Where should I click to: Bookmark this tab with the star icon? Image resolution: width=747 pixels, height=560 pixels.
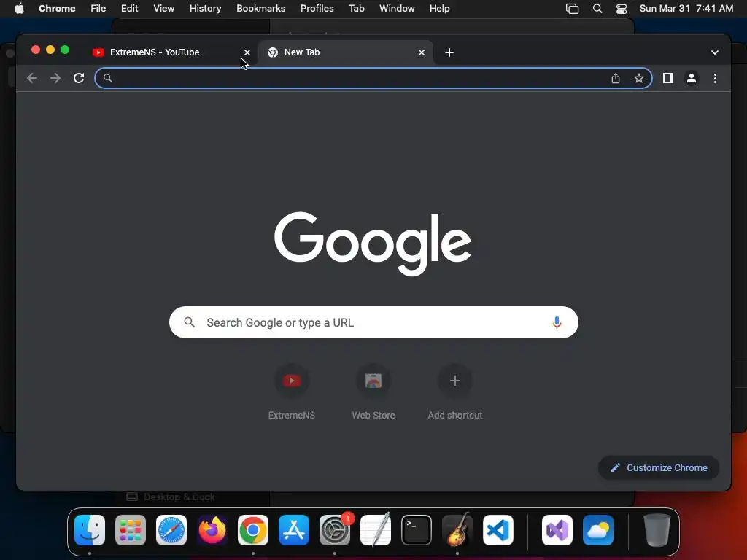point(639,78)
